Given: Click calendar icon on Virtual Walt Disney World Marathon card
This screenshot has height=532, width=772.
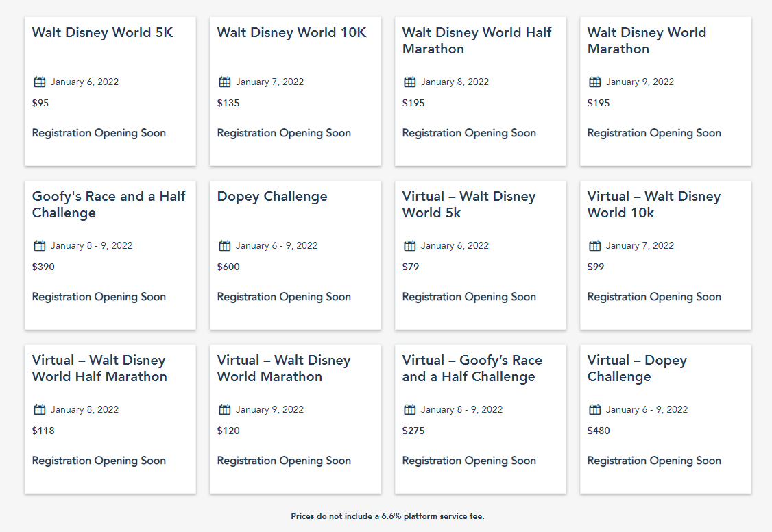Looking at the screenshot, I should (225, 410).
